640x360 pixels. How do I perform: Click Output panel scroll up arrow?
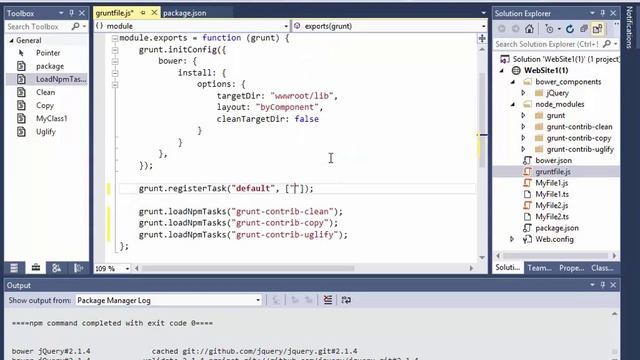coord(614,314)
